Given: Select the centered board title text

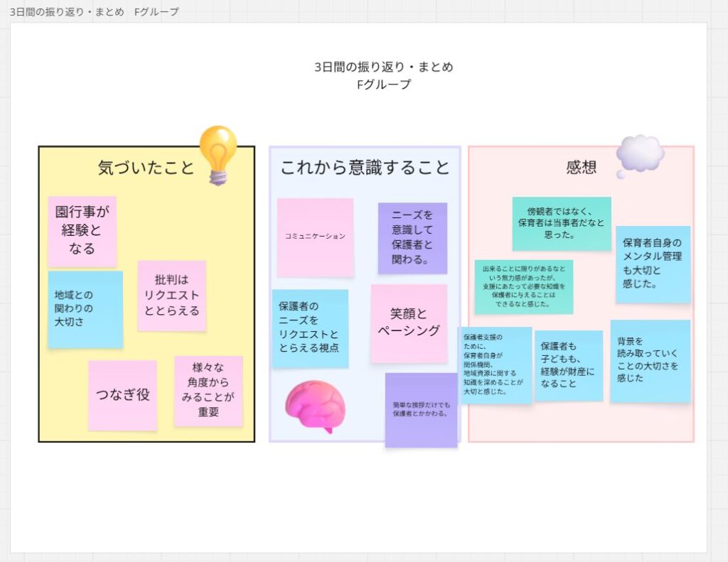Looking at the screenshot, I should click(x=383, y=75).
